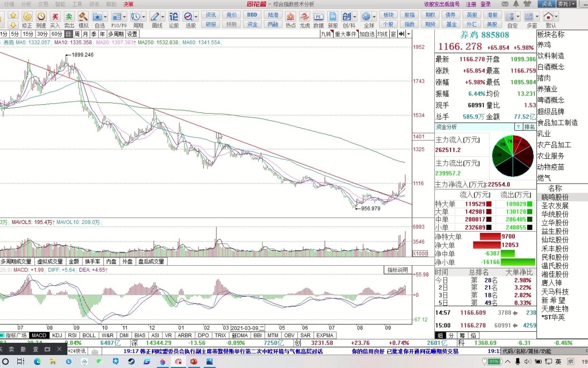Switch chart to 30分 period
588x368 pixels.
coord(42,34)
